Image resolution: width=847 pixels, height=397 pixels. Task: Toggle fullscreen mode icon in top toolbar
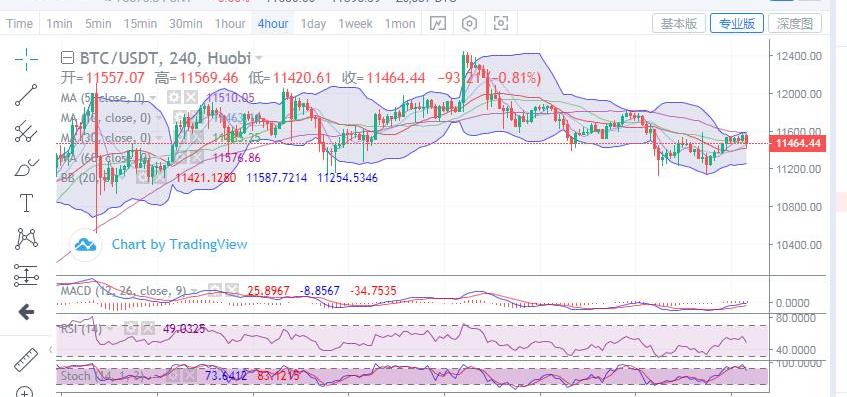point(501,23)
